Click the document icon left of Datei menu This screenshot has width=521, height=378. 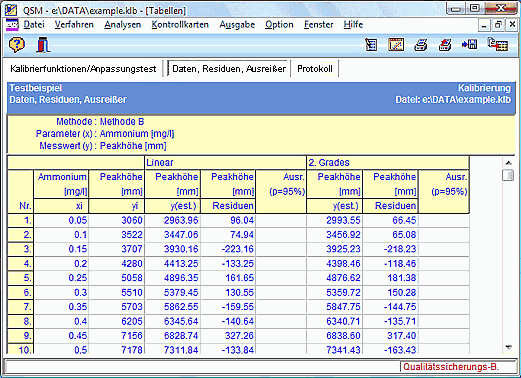point(12,25)
